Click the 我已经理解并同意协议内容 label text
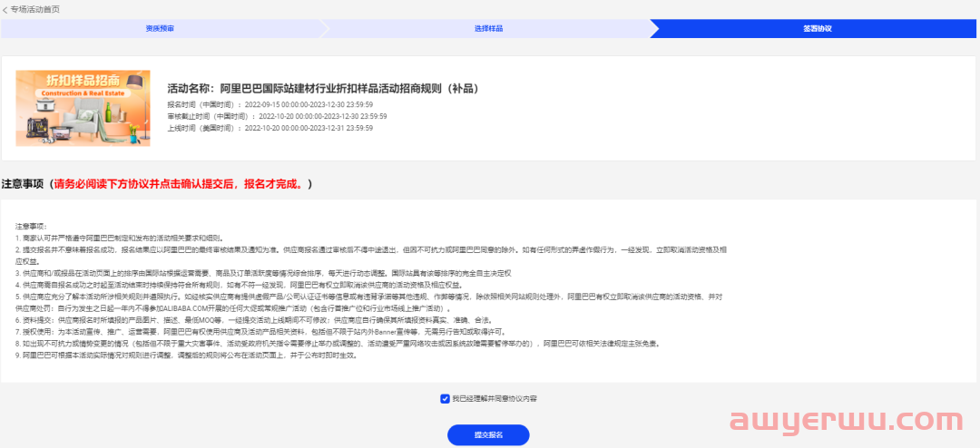 (x=493, y=399)
